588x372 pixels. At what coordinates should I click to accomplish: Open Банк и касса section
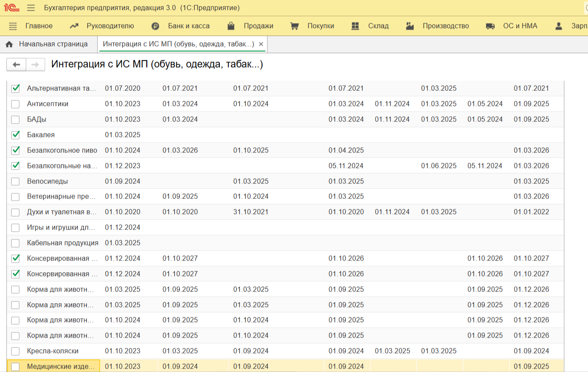(x=188, y=26)
